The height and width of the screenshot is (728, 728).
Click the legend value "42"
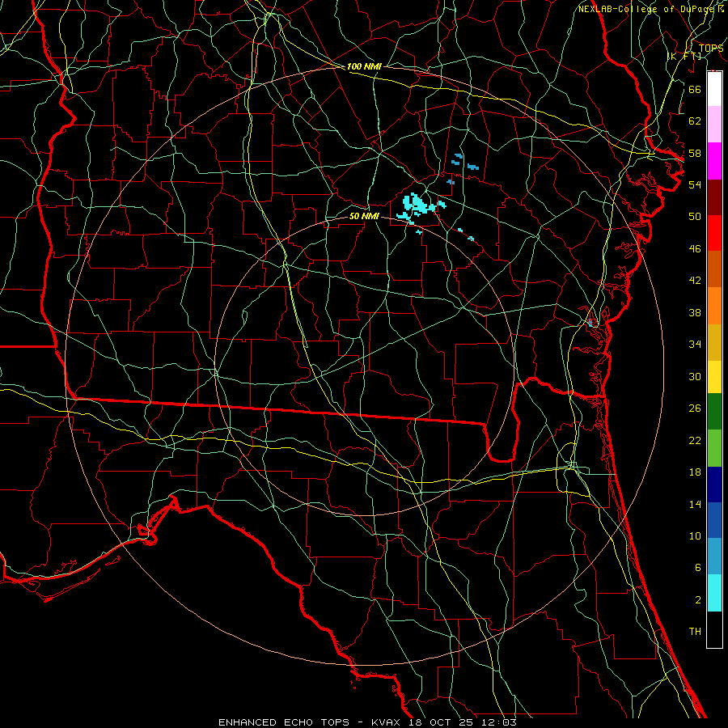tap(695, 281)
